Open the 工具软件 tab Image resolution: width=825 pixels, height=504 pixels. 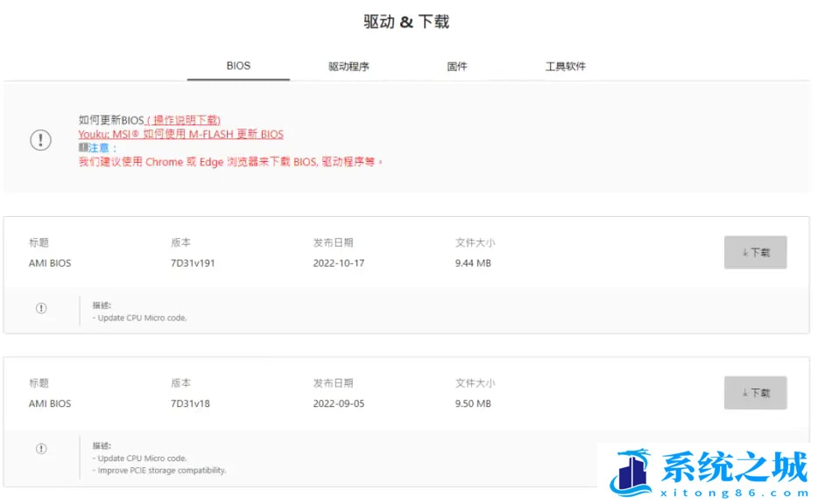(x=566, y=66)
